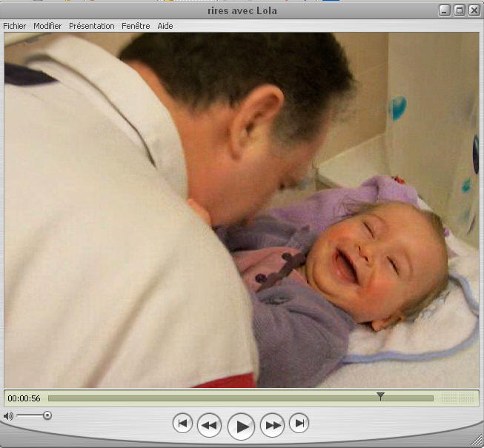The width and height of the screenshot is (484, 448).
Task: Mute audio with the speaker icon
Action: point(8,416)
